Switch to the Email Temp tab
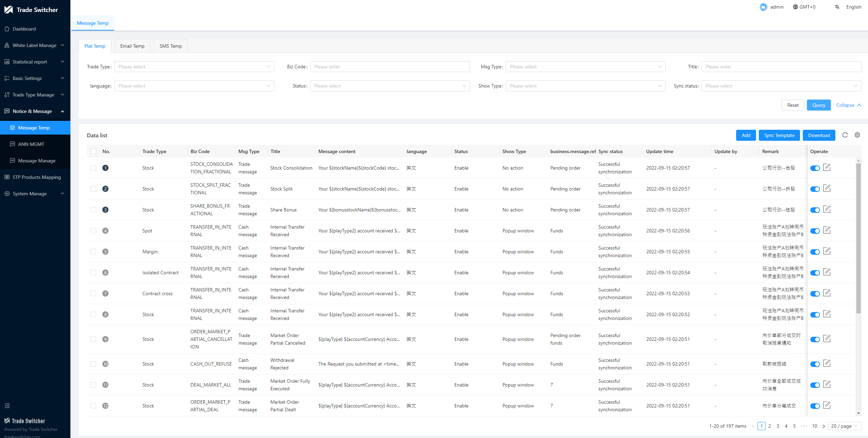This screenshot has width=868, height=438. point(132,46)
